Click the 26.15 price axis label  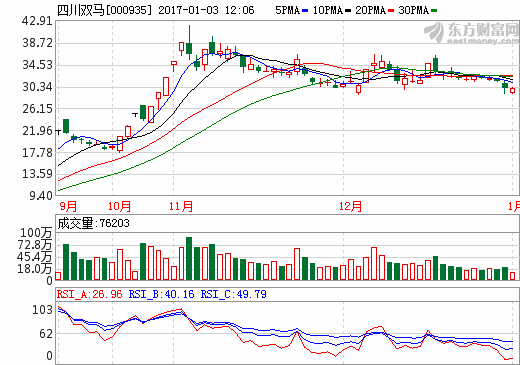37,109
